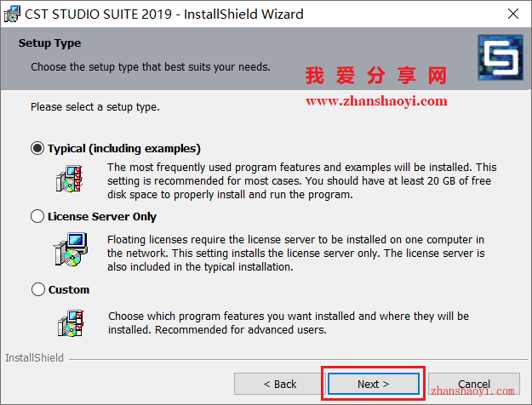Screen dimensions: 532x405
Task: Click the '20 GB of free disk space' description
Action: [302, 180]
